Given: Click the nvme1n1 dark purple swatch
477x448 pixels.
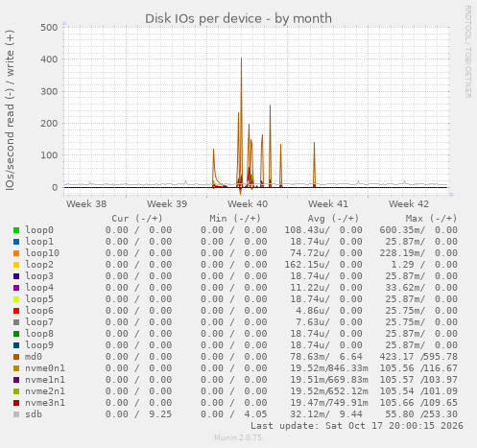Looking at the screenshot, I should point(16,380).
